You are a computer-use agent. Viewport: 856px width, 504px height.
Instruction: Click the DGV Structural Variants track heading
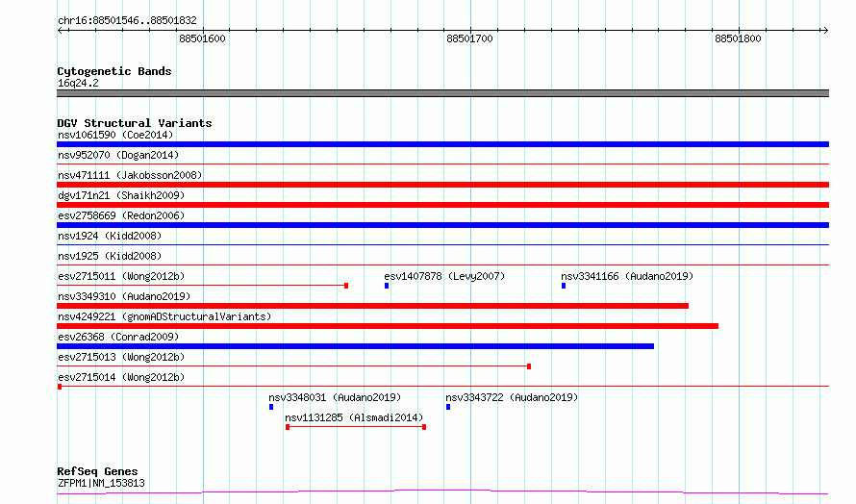coord(135,123)
